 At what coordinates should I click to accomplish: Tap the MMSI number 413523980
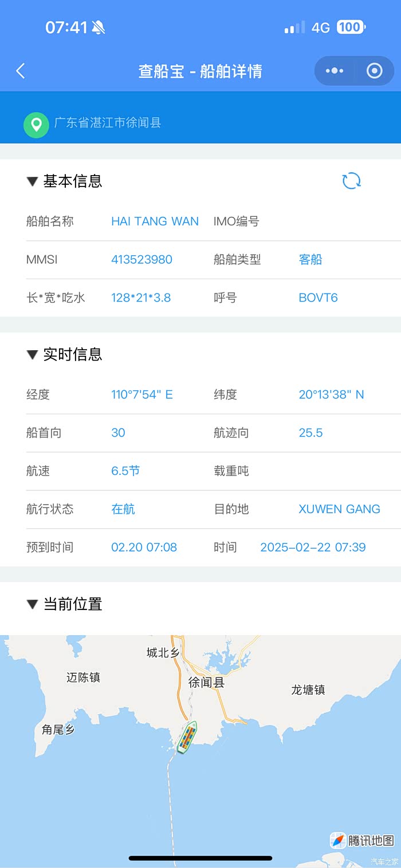[141, 260]
